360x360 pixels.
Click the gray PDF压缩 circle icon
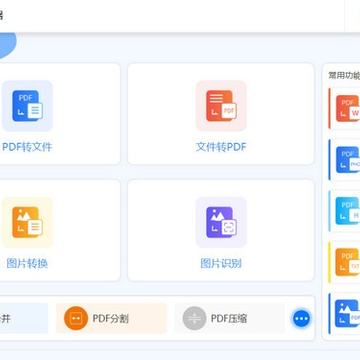pos(194,318)
